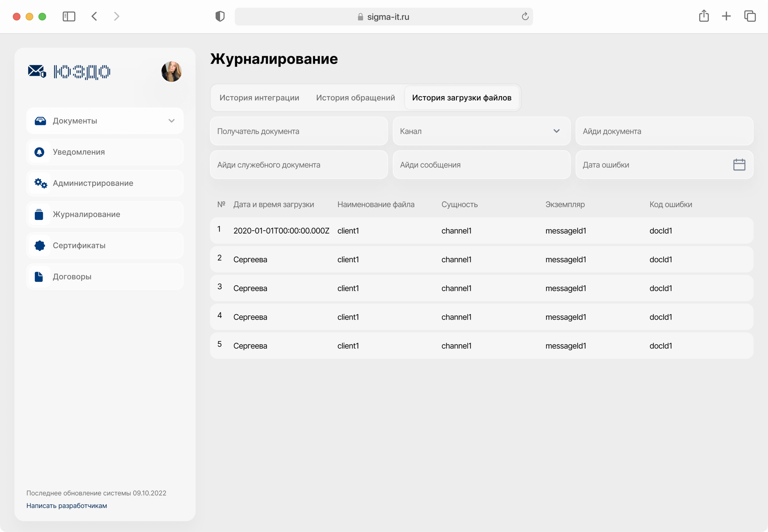Select the История загрузки файлов tab

click(x=461, y=98)
